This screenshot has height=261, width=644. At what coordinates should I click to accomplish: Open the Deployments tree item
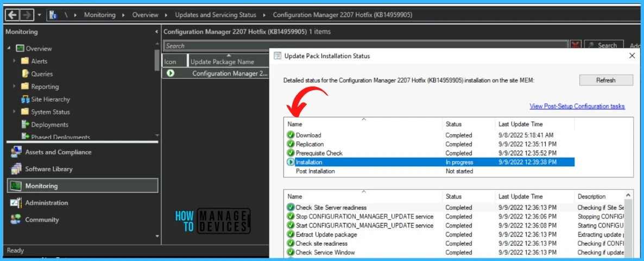point(50,125)
